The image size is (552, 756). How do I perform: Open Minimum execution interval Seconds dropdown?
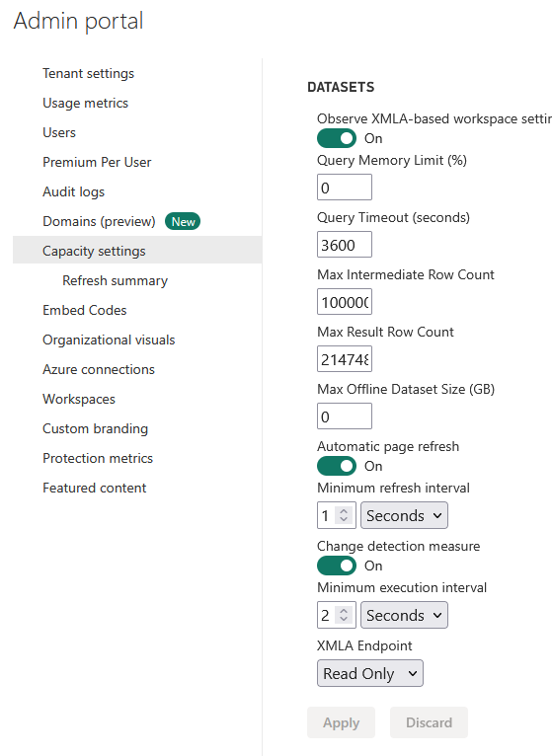[404, 615]
